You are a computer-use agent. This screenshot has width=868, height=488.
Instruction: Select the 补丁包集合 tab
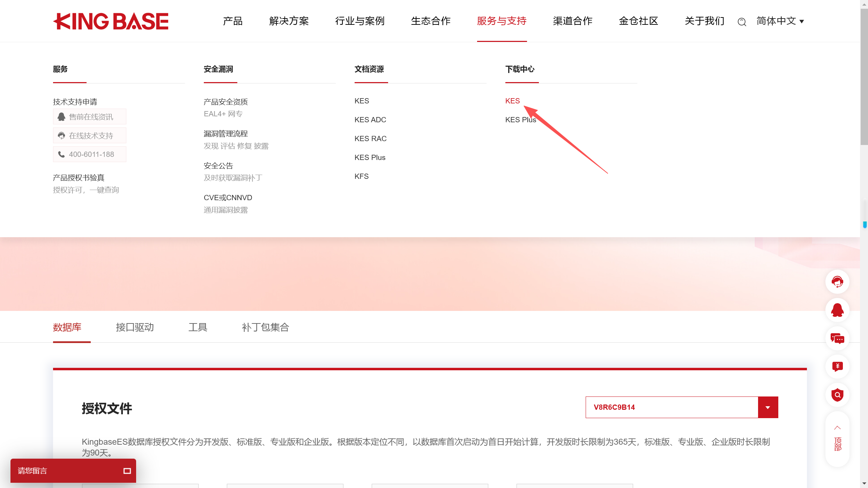265,327
